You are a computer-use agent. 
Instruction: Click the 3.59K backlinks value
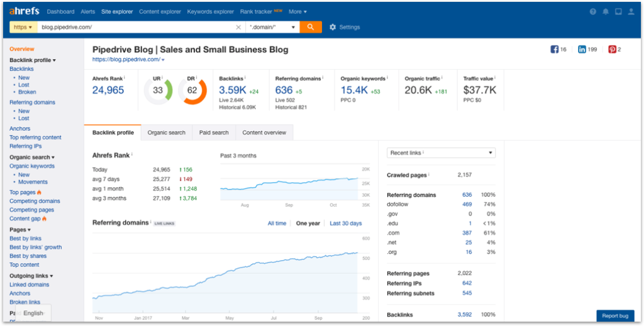[x=233, y=90]
